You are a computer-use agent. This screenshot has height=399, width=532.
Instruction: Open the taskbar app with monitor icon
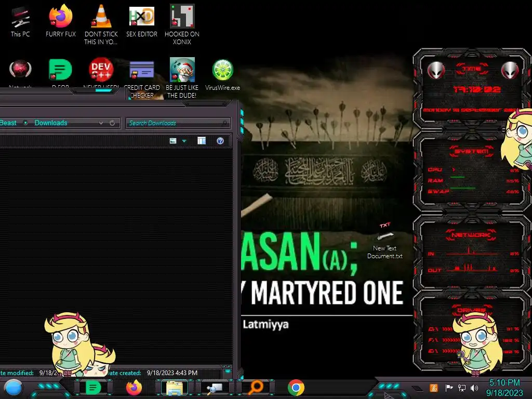tap(215, 388)
